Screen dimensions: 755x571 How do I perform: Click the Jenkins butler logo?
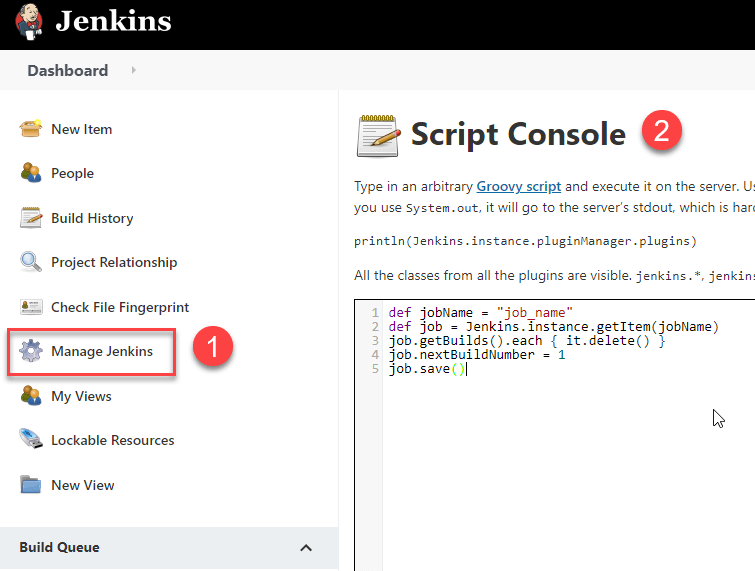(x=29, y=22)
